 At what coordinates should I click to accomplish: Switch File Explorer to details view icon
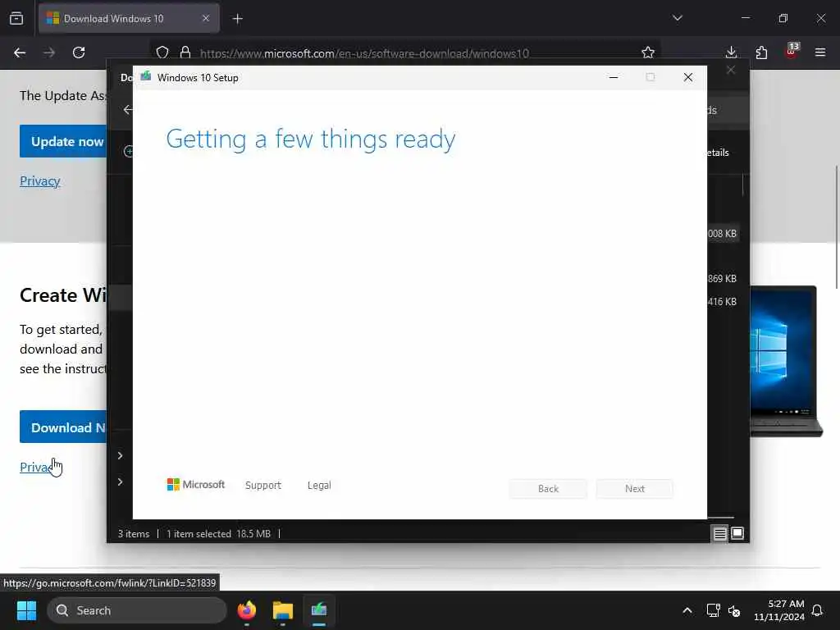point(719,533)
